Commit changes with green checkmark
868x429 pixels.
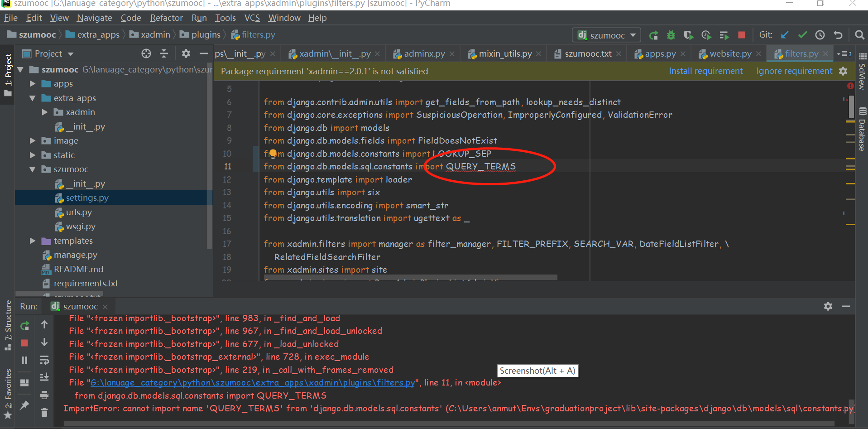[x=802, y=35]
